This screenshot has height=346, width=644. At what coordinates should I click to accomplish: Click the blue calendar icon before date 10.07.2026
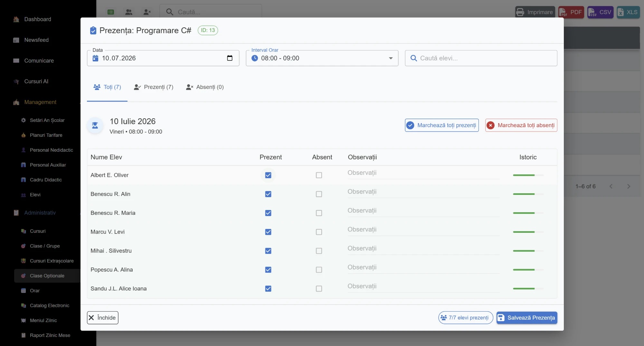95,58
